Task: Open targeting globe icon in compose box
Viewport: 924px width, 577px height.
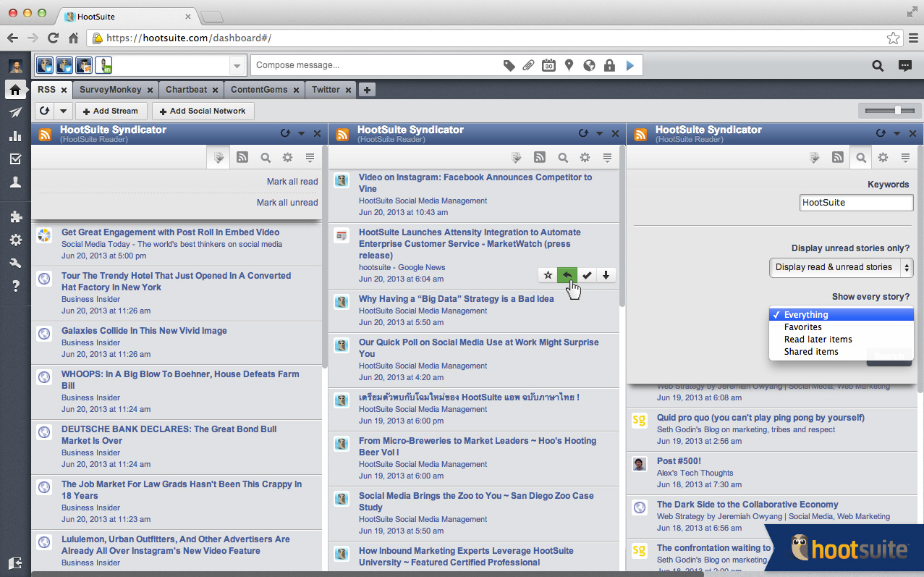Action: pyautogui.click(x=590, y=65)
